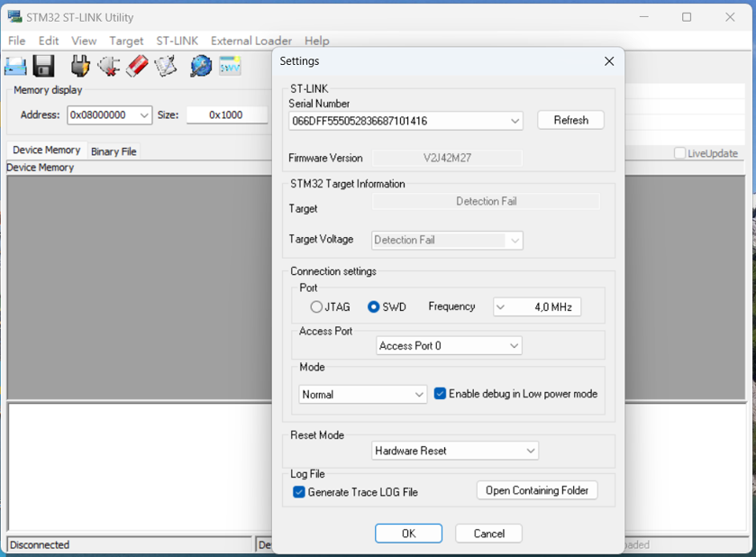Click the Target Detection Fail field
This screenshot has height=557, width=756.
point(486,201)
